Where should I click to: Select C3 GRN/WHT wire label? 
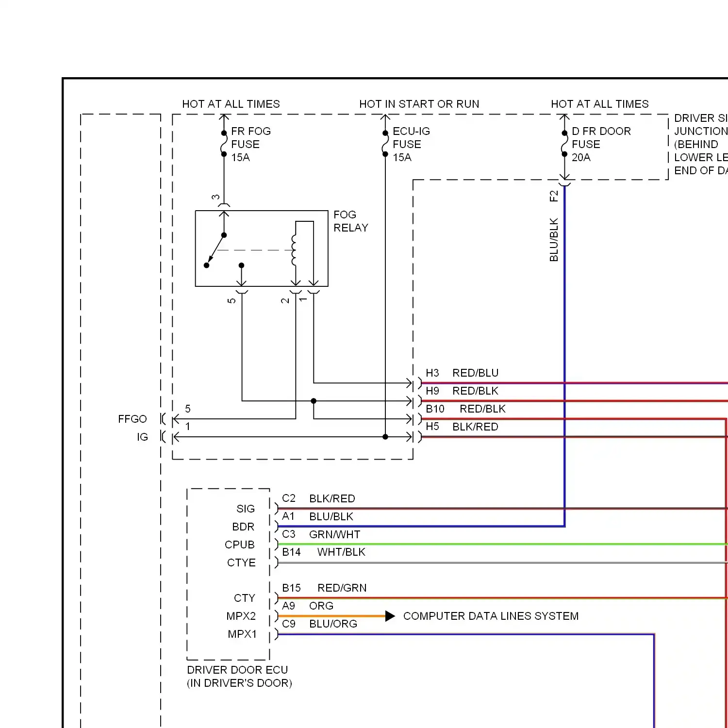tap(321, 534)
